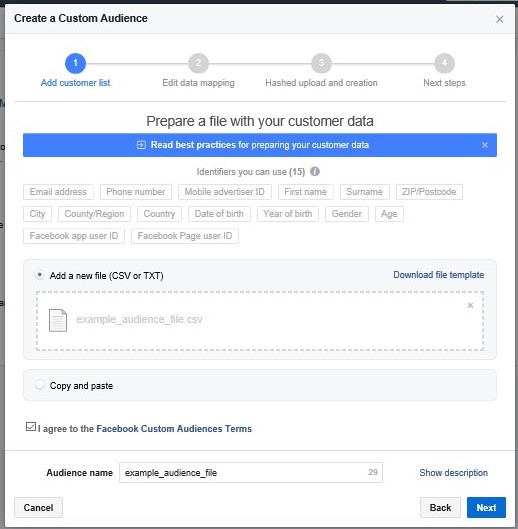
Task: Click the Next button
Action: 486,507
